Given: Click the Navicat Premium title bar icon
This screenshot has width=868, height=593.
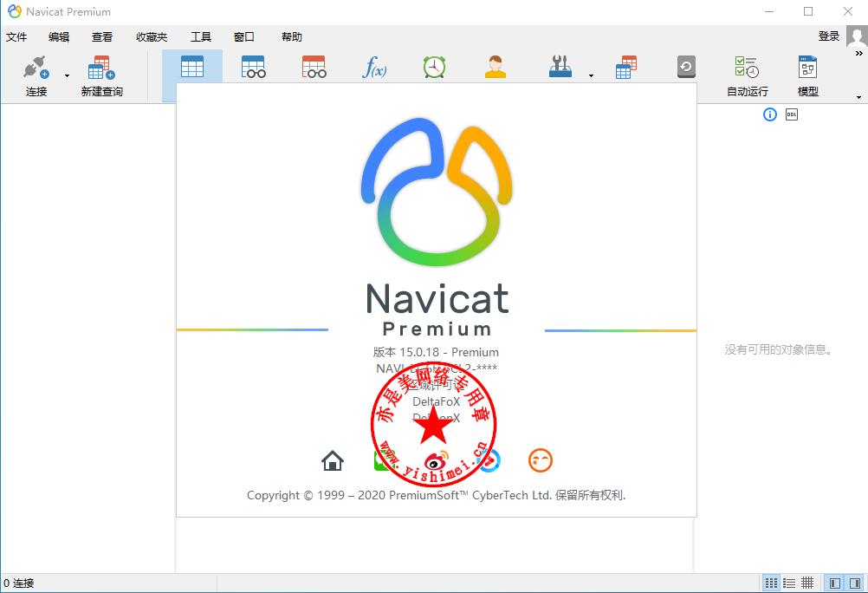Looking at the screenshot, I should [15, 11].
